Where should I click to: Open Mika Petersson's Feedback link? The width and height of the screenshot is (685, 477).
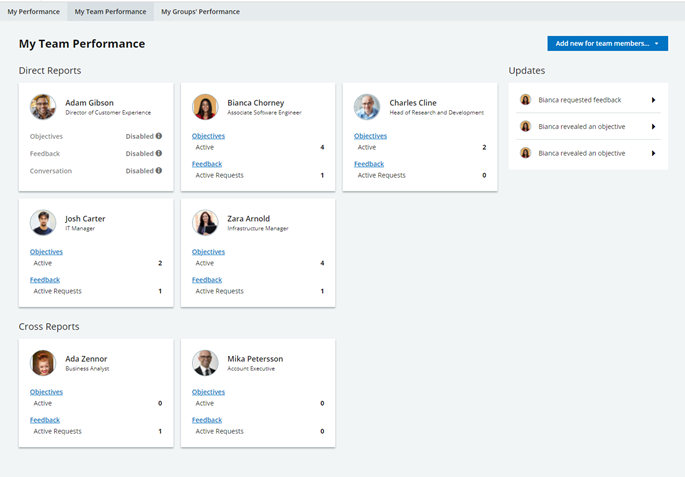207,420
